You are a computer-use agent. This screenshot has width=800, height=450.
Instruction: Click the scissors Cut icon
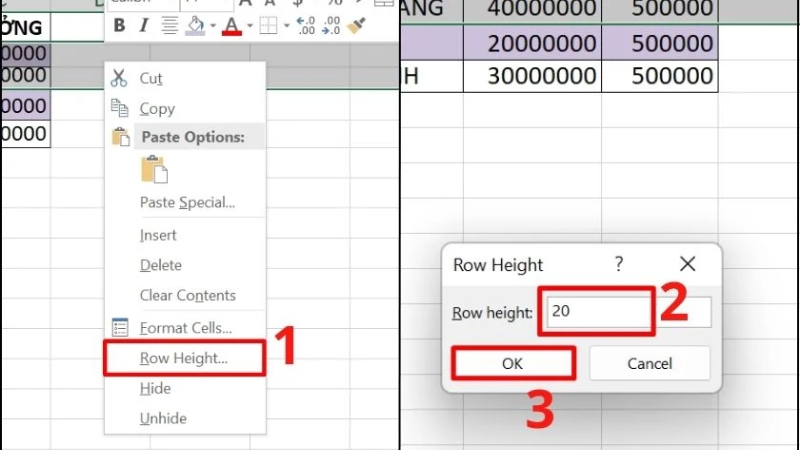point(119,78)
